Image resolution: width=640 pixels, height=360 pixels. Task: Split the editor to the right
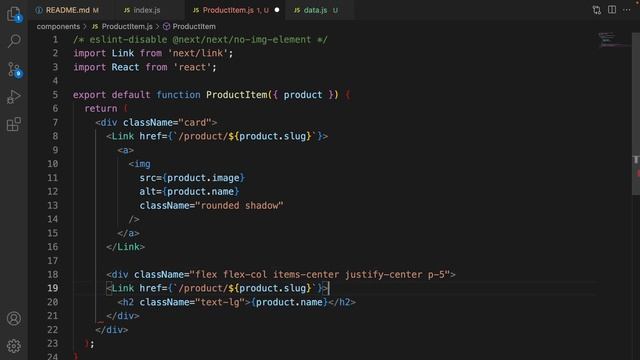tap(611, 10)
